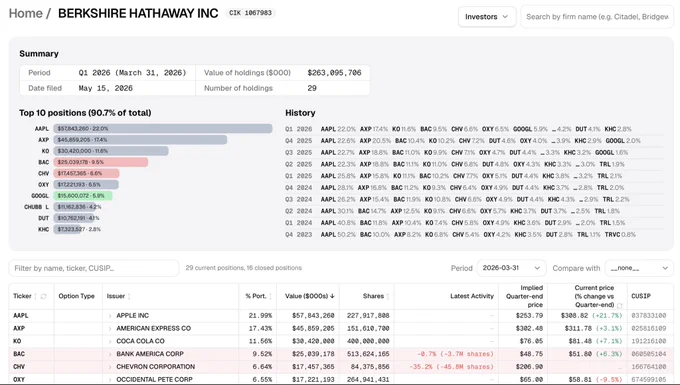Click the red BAC position bar
Screen dimensions: 680x385
tap(101, 162)
